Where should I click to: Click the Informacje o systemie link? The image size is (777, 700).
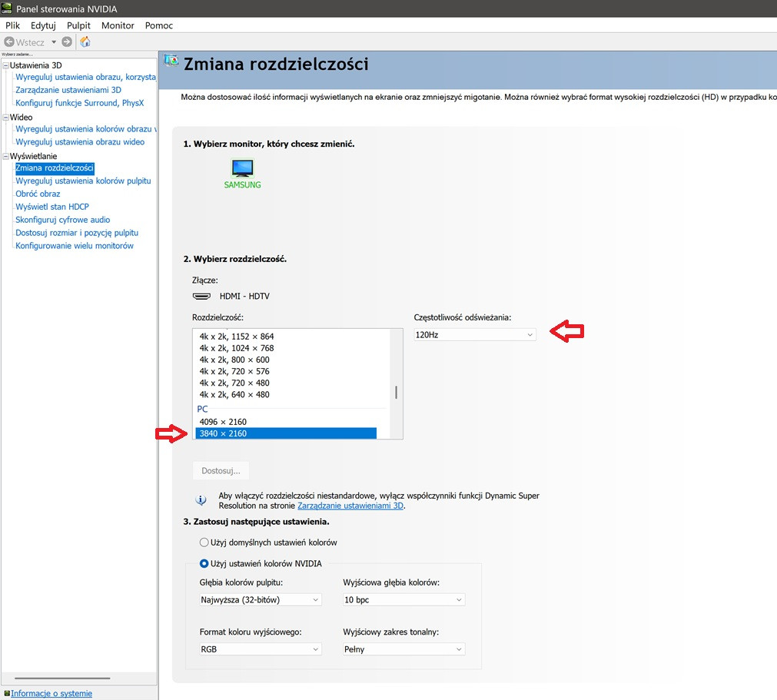coord(51,693)
